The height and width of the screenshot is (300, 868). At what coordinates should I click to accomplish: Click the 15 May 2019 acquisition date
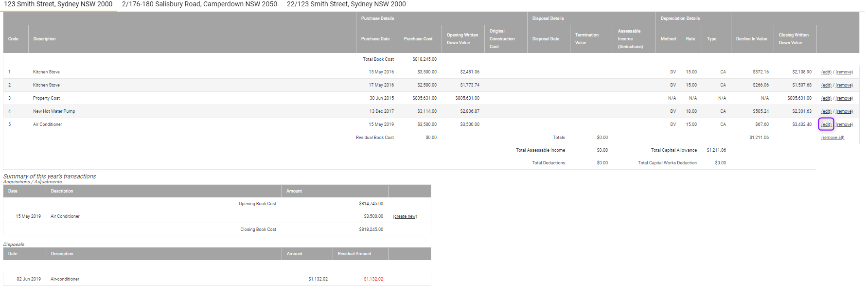[x=28, y=216]
